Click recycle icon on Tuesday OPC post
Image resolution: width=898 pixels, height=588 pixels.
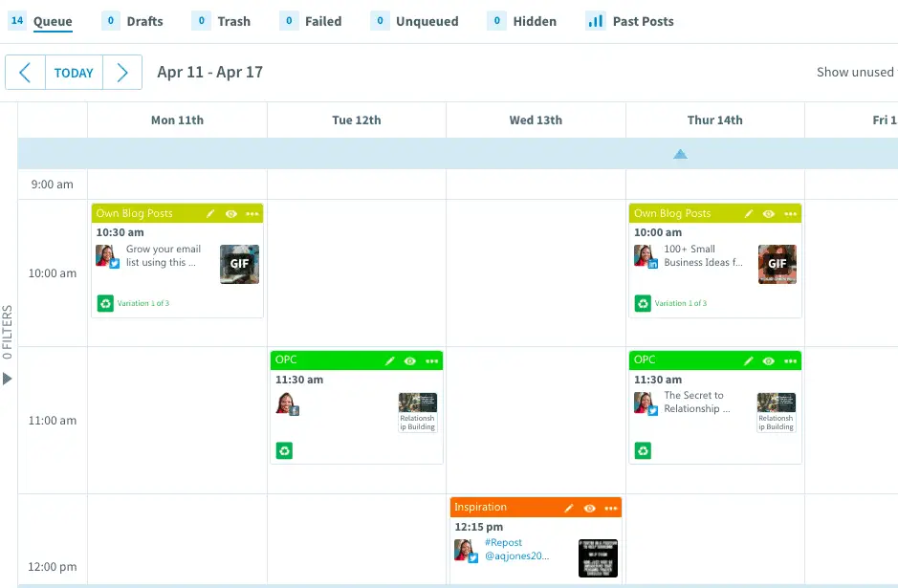point(285,450)
